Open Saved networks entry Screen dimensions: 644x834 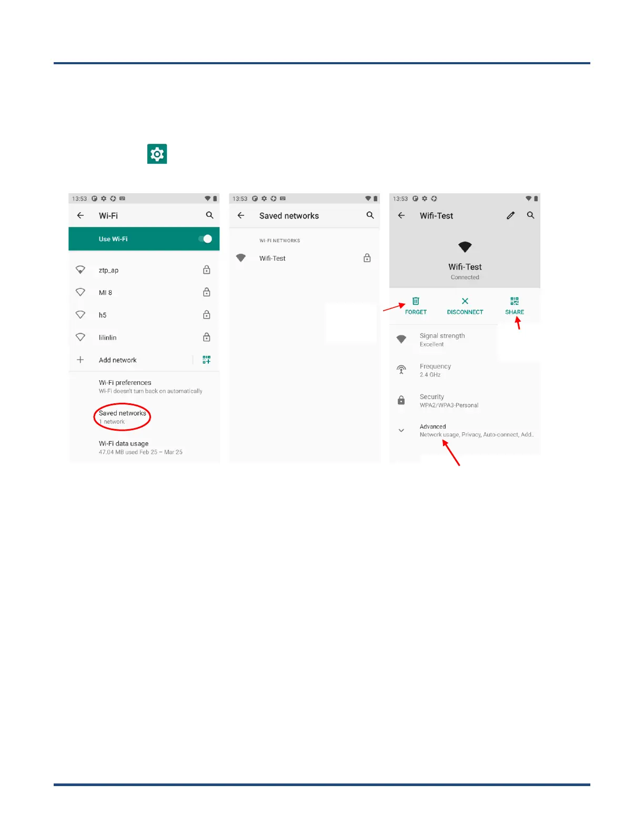tap(123, 417)
